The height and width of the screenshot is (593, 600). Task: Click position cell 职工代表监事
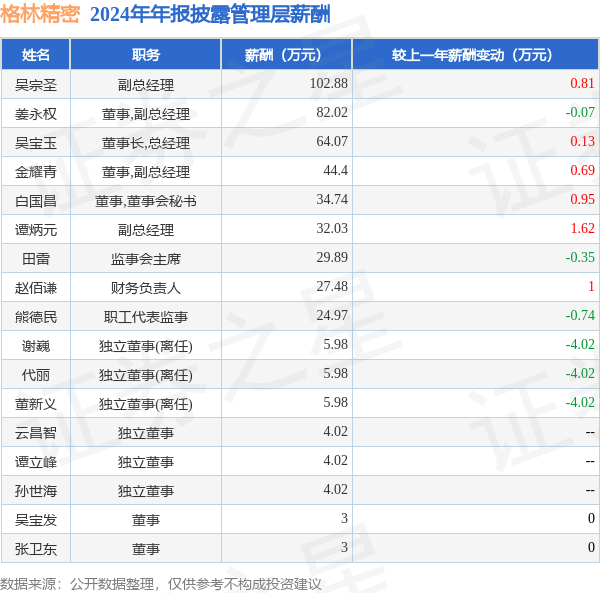coord(146,317)
